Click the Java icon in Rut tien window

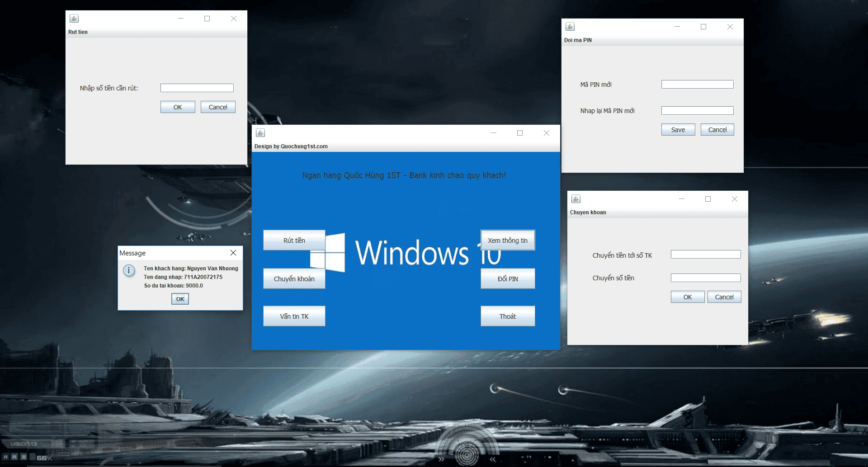[74, 19]
